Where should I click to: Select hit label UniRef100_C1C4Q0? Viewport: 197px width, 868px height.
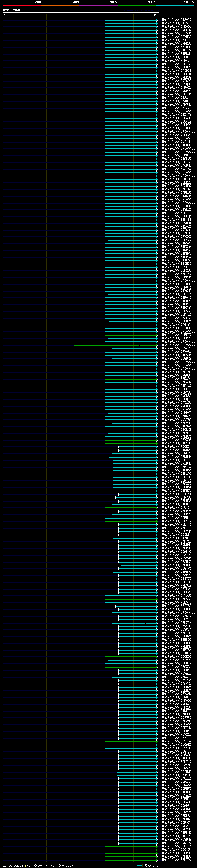(x=176, y=118)
